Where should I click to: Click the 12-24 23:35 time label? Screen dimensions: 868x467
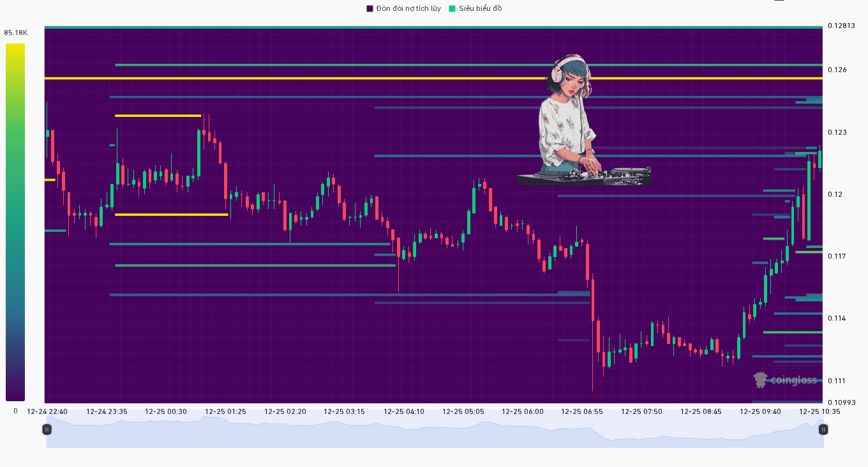pos(107,411)
